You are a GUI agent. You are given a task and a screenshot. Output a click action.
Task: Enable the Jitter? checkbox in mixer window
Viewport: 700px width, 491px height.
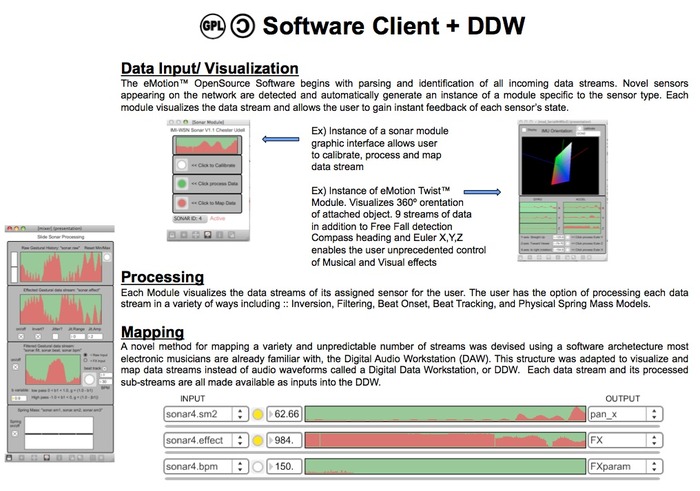click(x=55, y=337)
